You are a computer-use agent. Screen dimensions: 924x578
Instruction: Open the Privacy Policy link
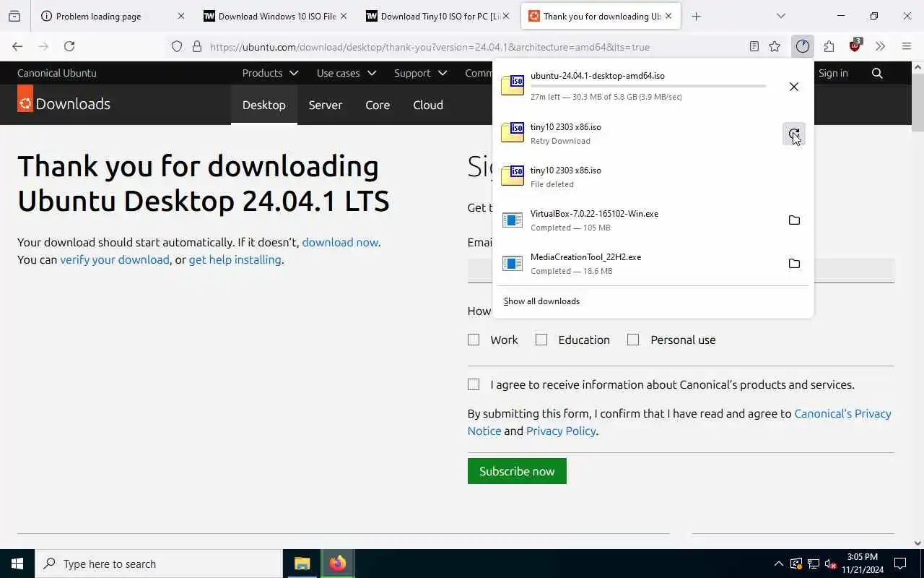pos(561,431)
